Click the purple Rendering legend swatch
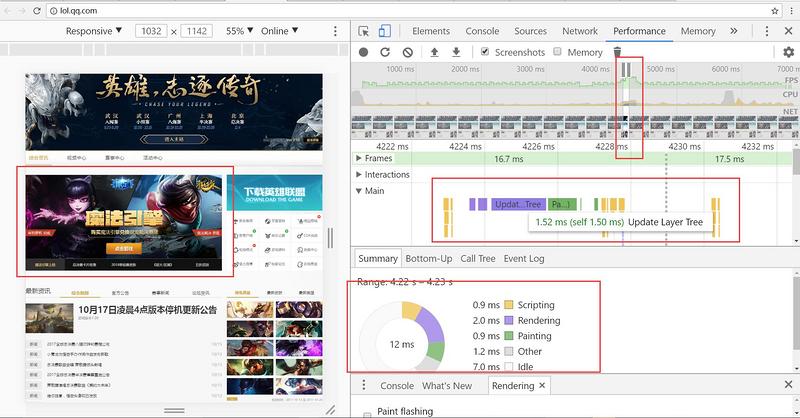This screenshot has height=418, width=800. pos(509,321)
